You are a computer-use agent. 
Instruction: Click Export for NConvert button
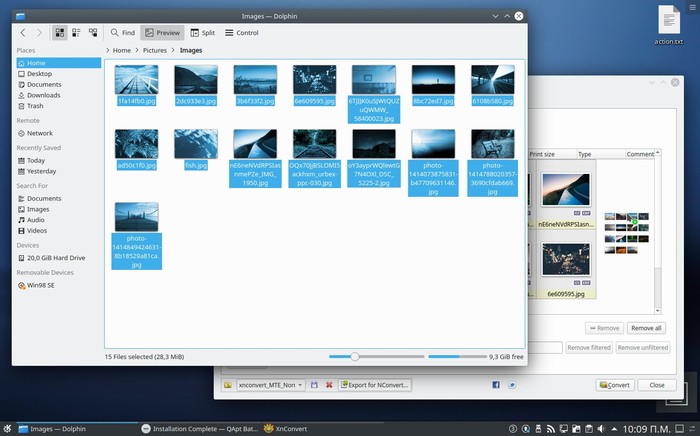point(375,385)
